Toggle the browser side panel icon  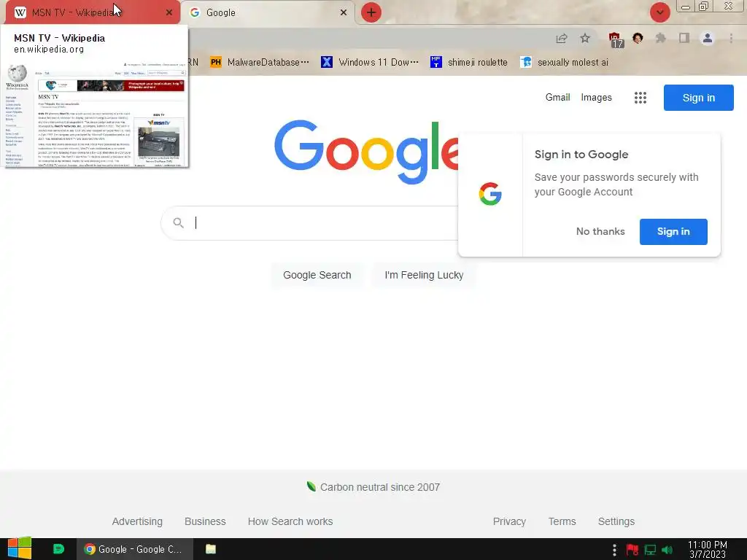tap(684, 38)
